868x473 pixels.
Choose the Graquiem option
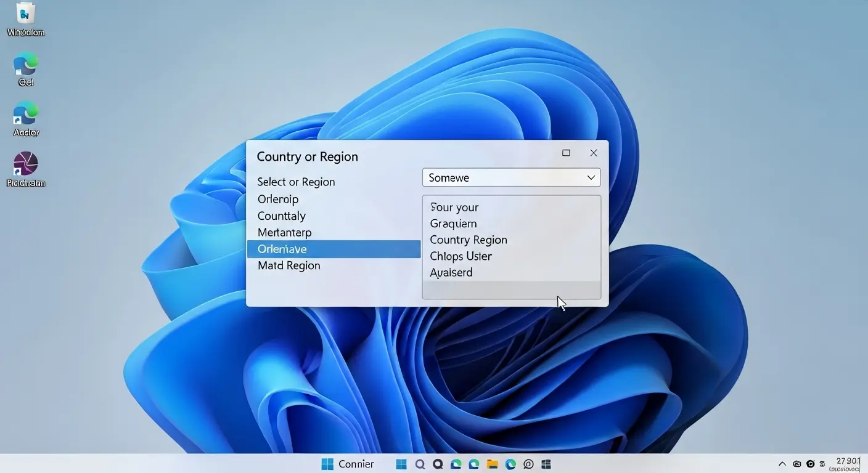453,224
